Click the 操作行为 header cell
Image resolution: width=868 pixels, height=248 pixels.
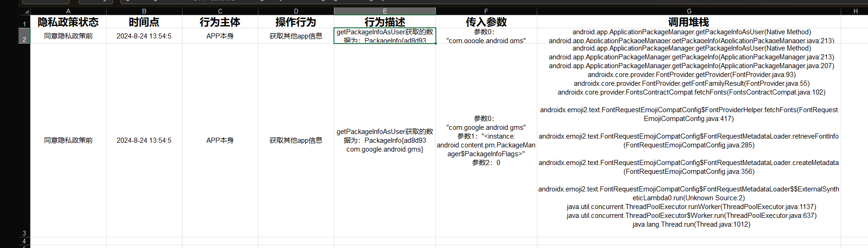(x=296, y=22)
